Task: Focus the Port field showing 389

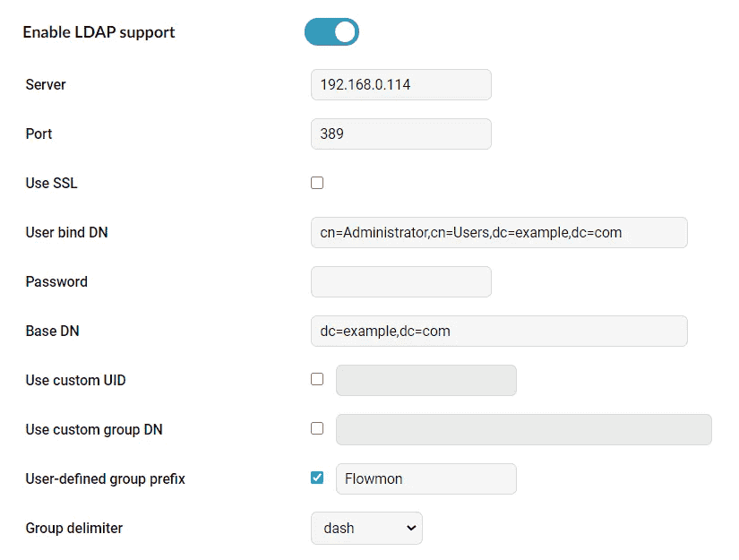Action: [x=400, y=134]
